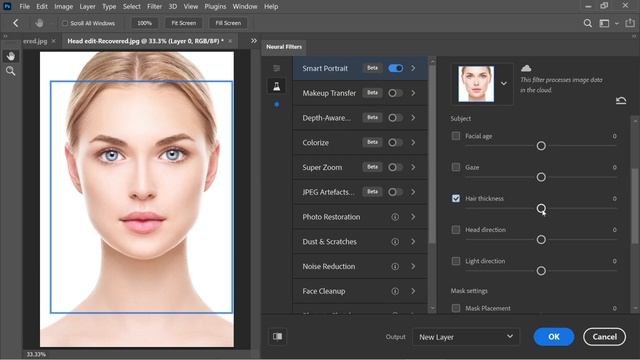Open the Layer menu
This screenshot has height=360, width=640.
point(87,7)
